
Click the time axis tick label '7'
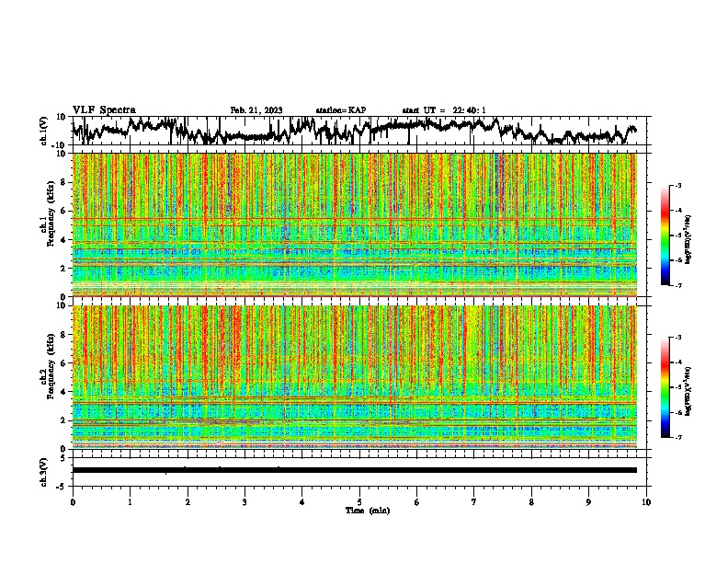pos(474,502)
